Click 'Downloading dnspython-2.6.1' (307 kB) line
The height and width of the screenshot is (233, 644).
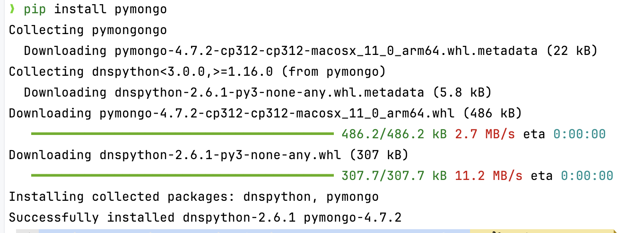coord(209,155)
